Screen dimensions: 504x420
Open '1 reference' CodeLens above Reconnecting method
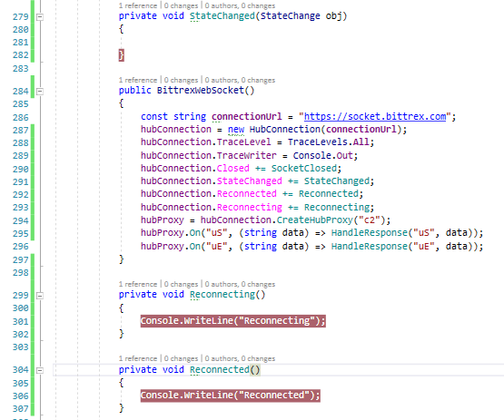point(137,284)
